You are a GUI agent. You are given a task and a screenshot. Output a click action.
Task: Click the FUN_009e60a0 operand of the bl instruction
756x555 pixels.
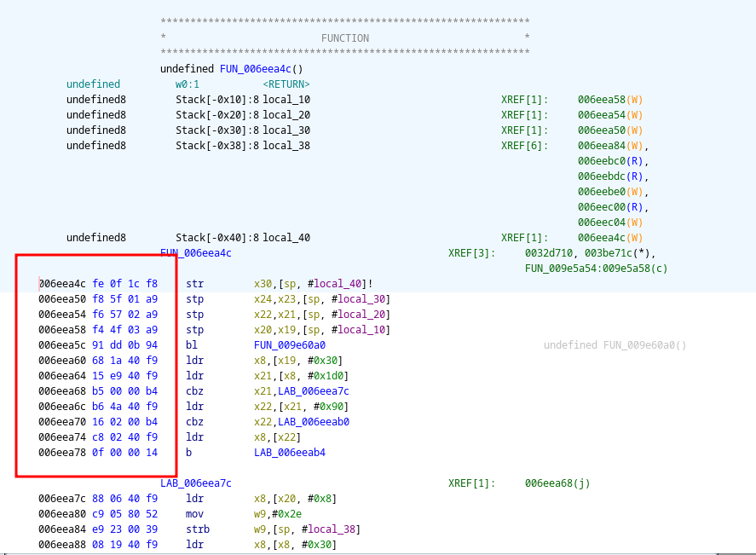click(x=290, y=345)
